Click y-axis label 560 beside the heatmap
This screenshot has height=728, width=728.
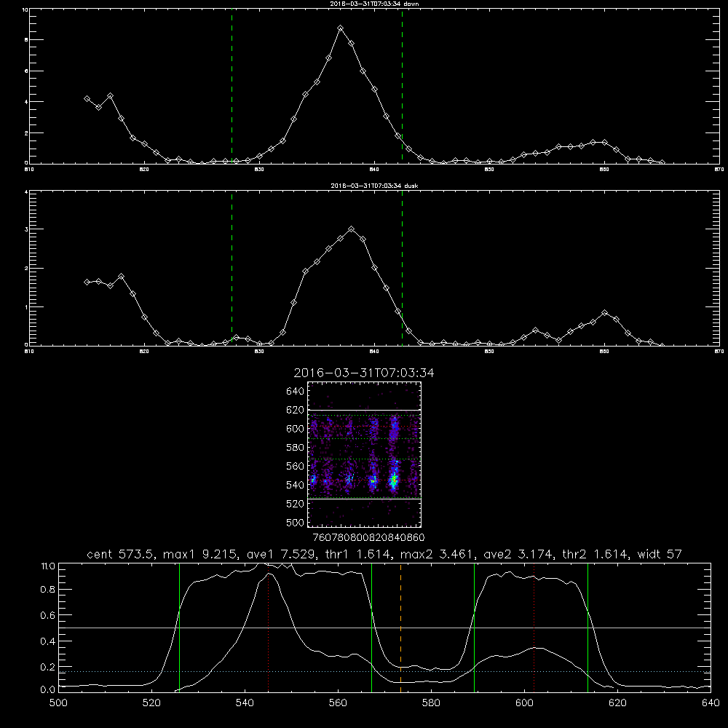296,466
